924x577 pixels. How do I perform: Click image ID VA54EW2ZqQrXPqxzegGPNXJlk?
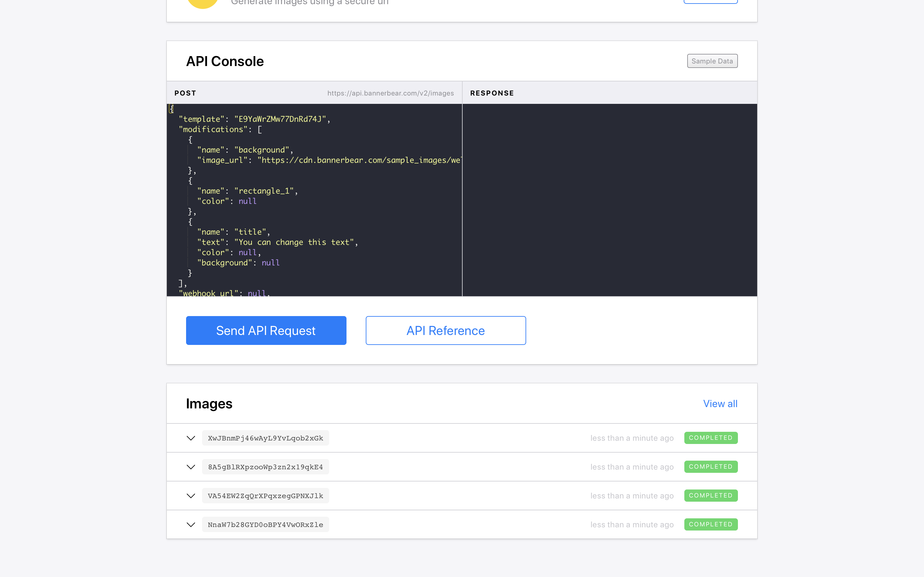(265, 496)
